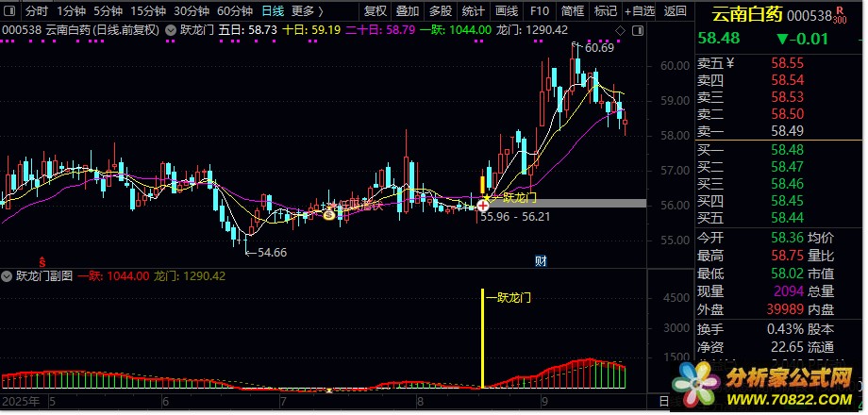
Task: Click the money bag signal icon
Action: click(329, 213)
